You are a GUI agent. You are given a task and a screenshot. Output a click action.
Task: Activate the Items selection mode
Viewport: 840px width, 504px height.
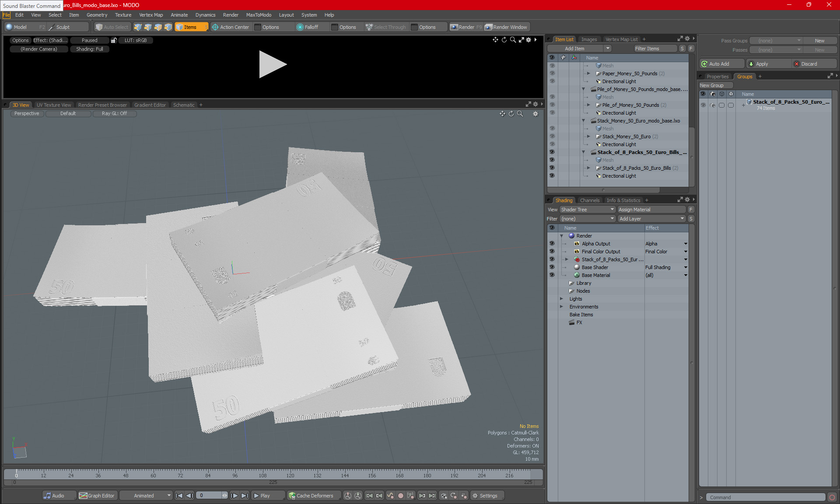tap(191, 27)
